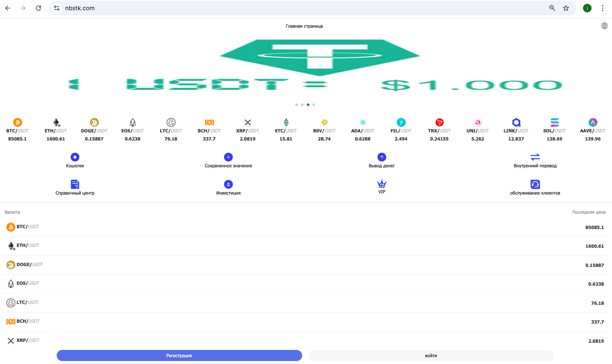Select the SOL/USDT ticker icon
The width and height of the screenshot is (612, 364).
pos(554,123)
